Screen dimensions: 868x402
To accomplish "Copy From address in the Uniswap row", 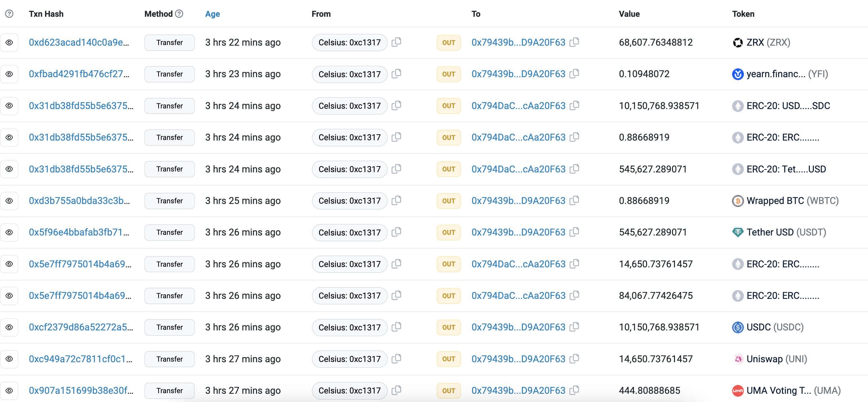I will (397, 359).
